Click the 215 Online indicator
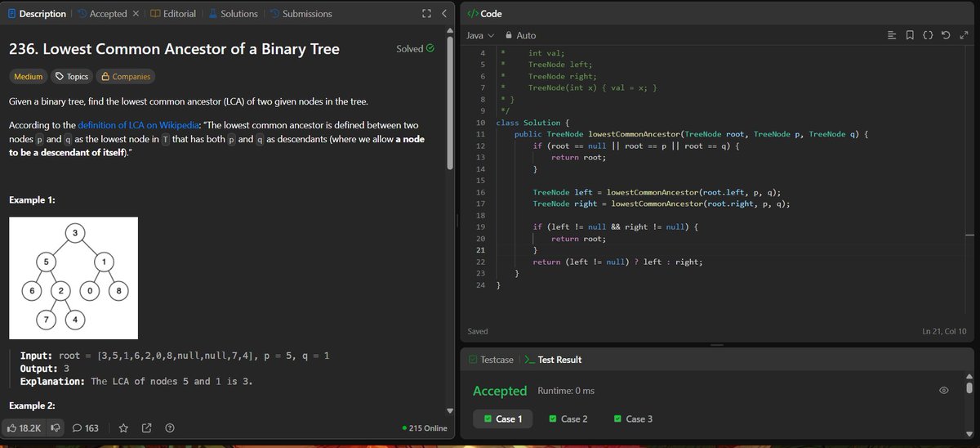Viewport: 980px width, 448px height. [425, 428]
